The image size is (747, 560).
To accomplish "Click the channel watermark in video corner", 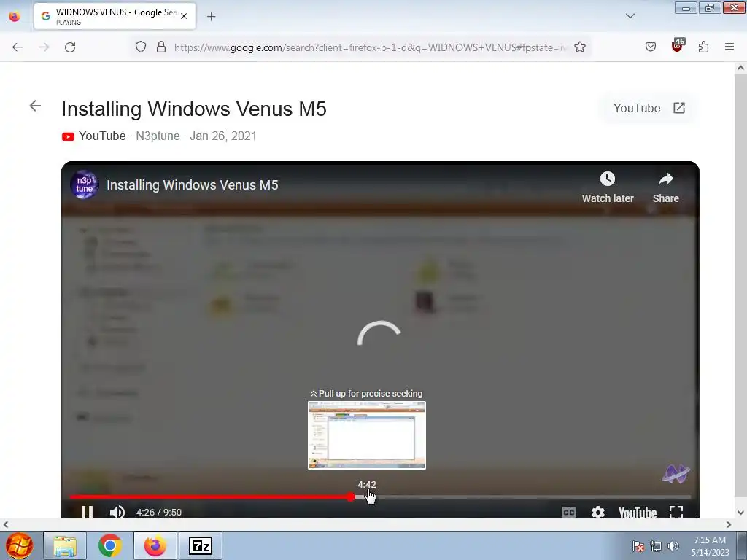I will point(676,473).
